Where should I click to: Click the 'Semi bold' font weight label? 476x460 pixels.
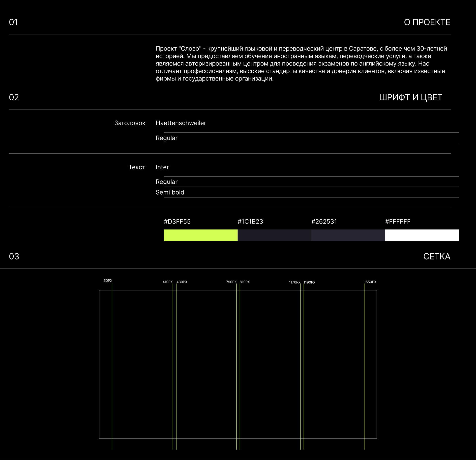click(170, 192)
